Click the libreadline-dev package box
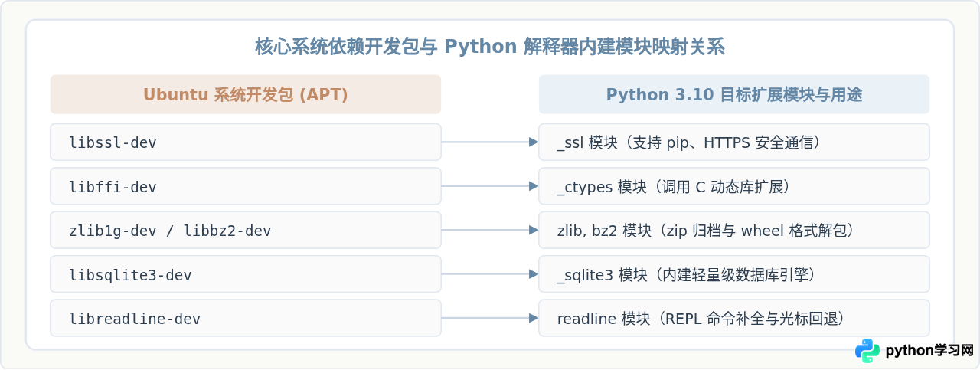Viewport: 980px width, 370px height. (246, 318)
